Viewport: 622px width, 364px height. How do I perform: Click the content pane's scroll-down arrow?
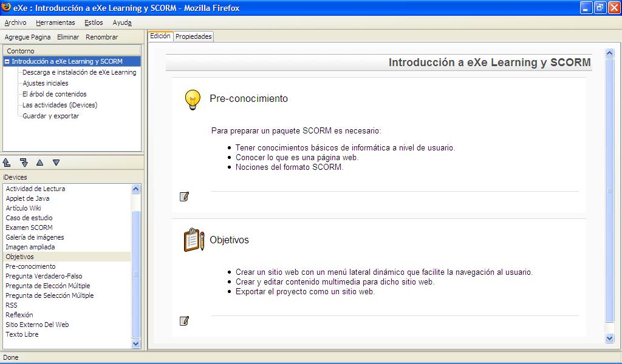610,338
